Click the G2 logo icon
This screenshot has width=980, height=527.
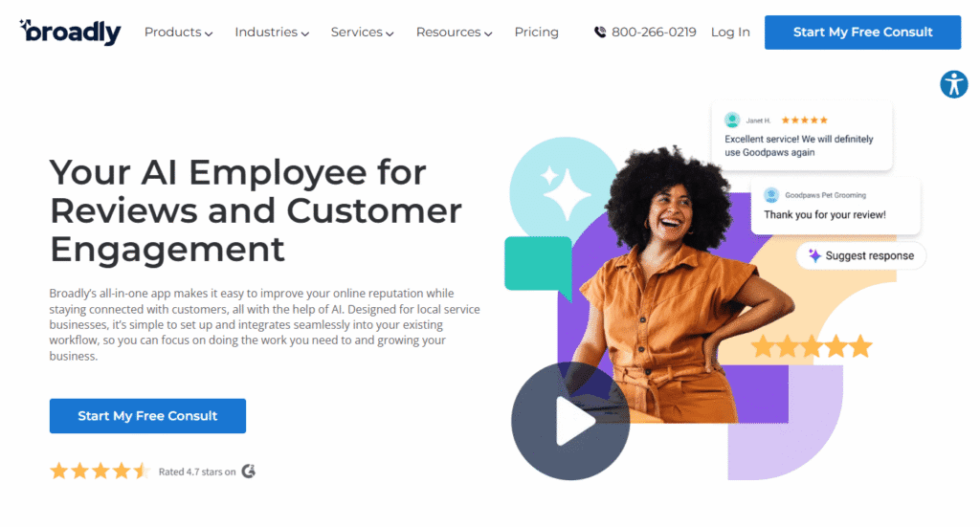point(249,472)
